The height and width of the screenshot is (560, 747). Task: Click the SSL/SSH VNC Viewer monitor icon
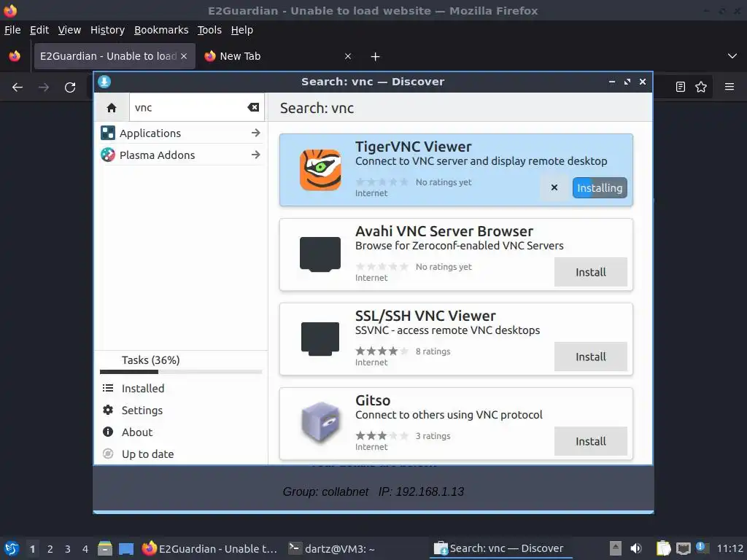point(320,339)
